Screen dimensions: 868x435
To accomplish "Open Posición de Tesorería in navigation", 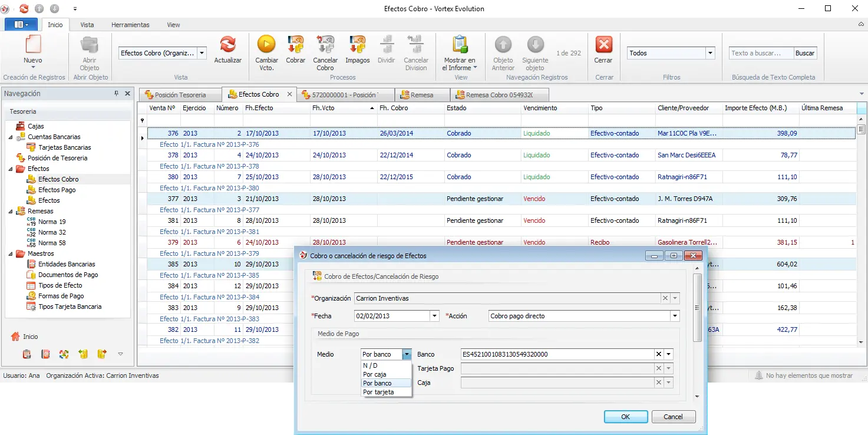I will tap(58, 158).
